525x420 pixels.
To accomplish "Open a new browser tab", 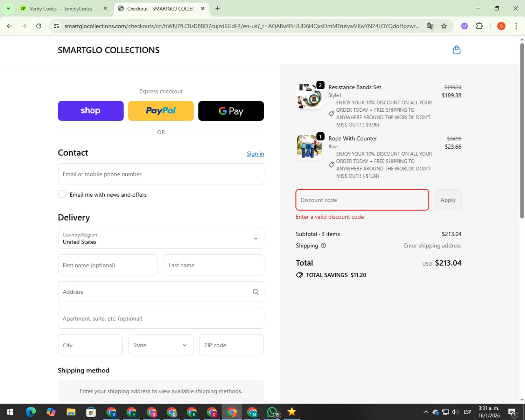I will pyautogui.click(x=217, y=8).
